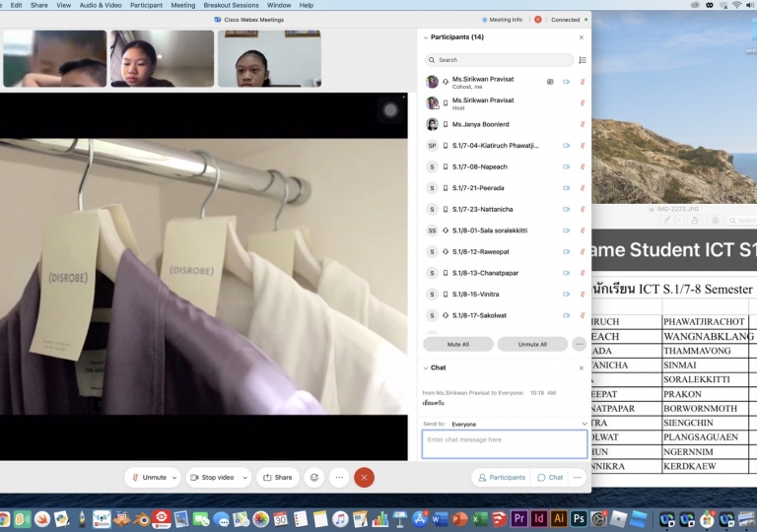Click the camera icon for S.1/7-08-Napeach

click(x=567, y=166)
